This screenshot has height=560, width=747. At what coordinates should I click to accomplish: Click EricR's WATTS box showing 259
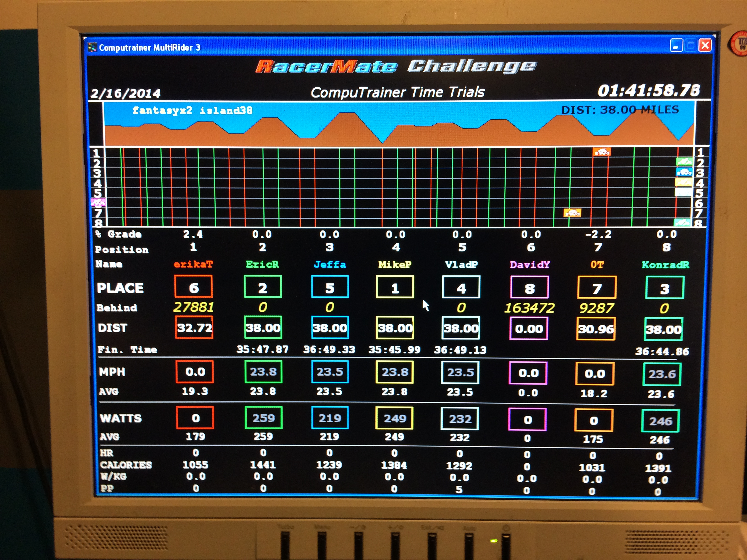point(263,418)
